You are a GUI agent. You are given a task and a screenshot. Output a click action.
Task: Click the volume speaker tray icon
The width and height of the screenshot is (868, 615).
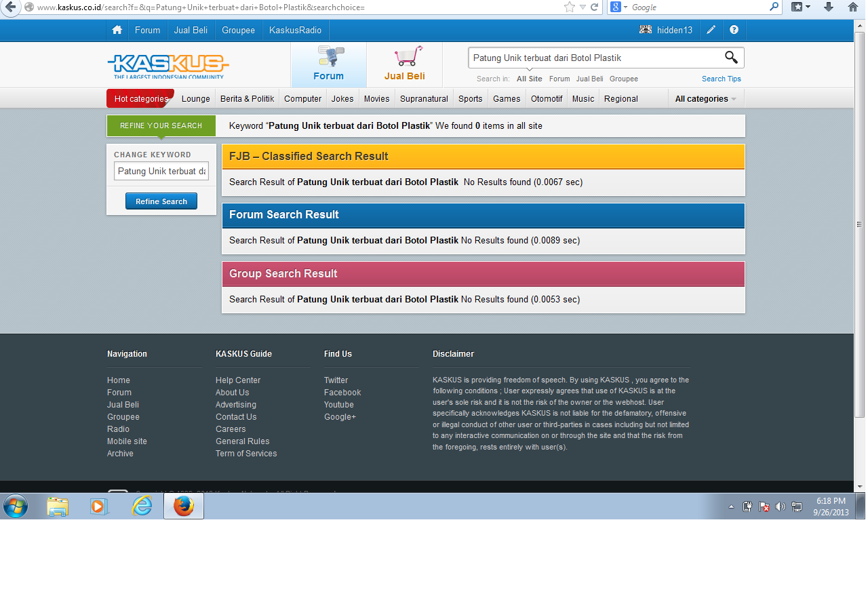click(x=780, y=507)
